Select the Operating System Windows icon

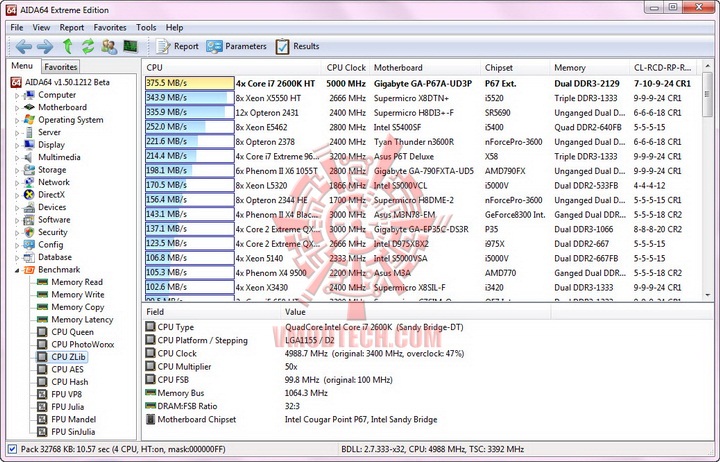coord(29,120)
